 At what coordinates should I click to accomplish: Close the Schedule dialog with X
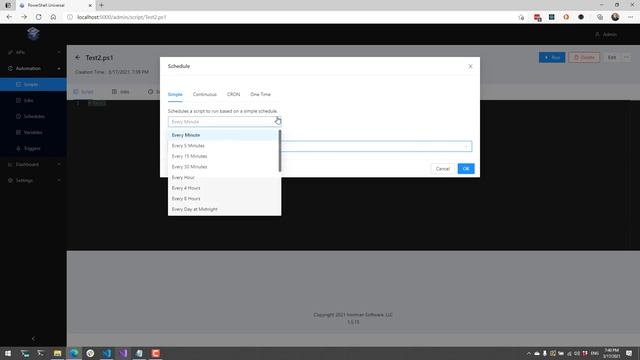coord(470,66)
